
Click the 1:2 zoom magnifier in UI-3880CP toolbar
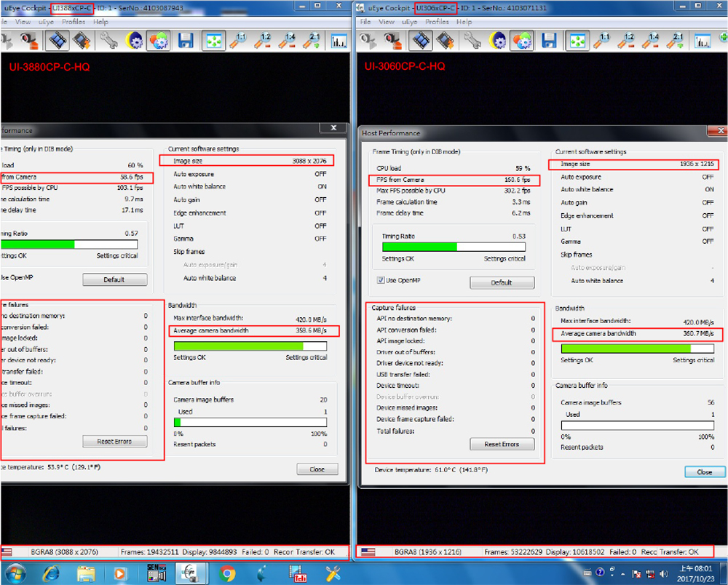click(262, 41)
